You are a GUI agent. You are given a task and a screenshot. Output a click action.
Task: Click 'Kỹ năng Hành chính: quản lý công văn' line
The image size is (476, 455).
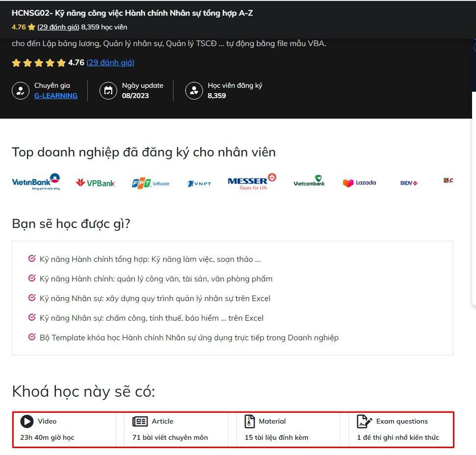tap(156, 278)
